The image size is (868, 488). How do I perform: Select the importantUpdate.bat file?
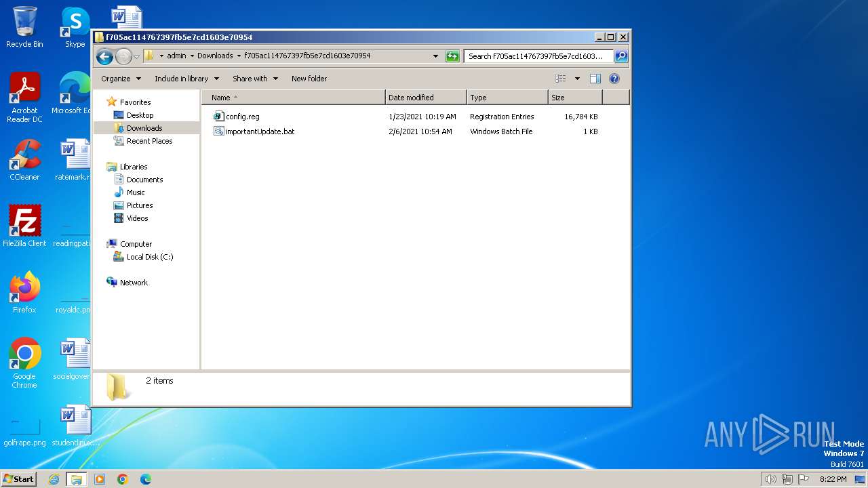click(260, 131)
